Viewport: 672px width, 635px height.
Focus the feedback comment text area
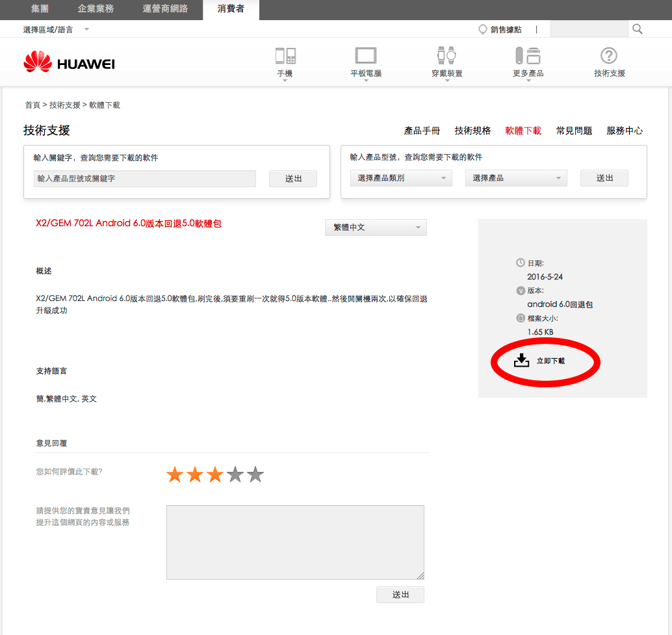295,543
